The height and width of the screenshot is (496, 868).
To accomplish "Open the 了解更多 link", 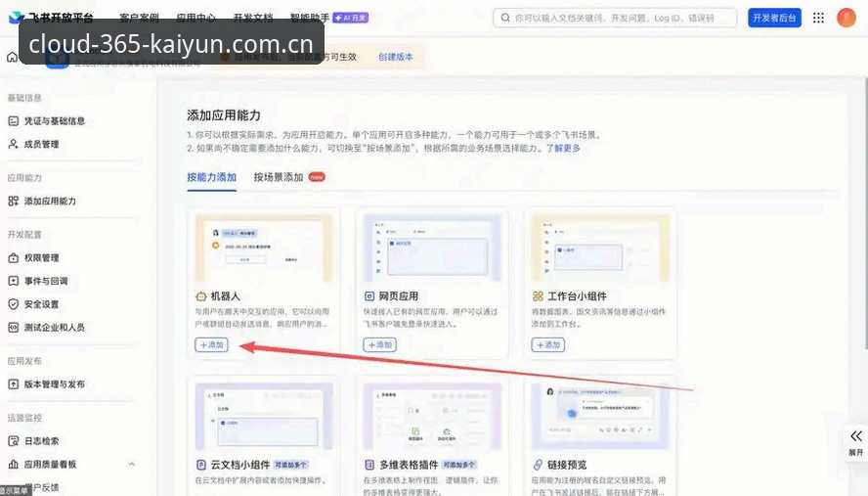I will 564,148.
